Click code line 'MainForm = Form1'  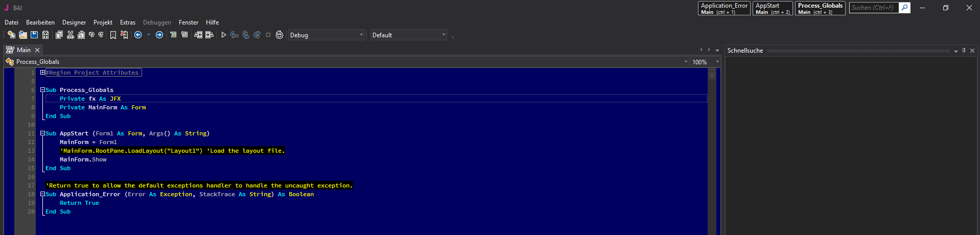(x=88, y=142)
